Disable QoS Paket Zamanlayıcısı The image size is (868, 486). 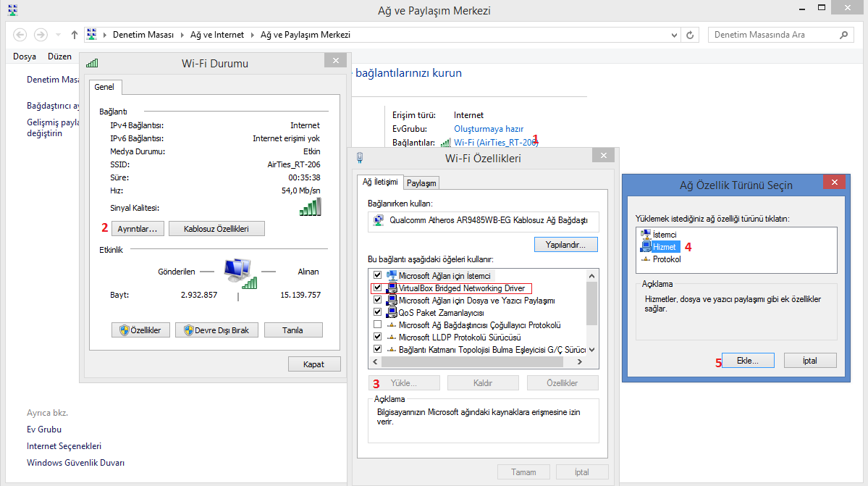tap(376, 312)
